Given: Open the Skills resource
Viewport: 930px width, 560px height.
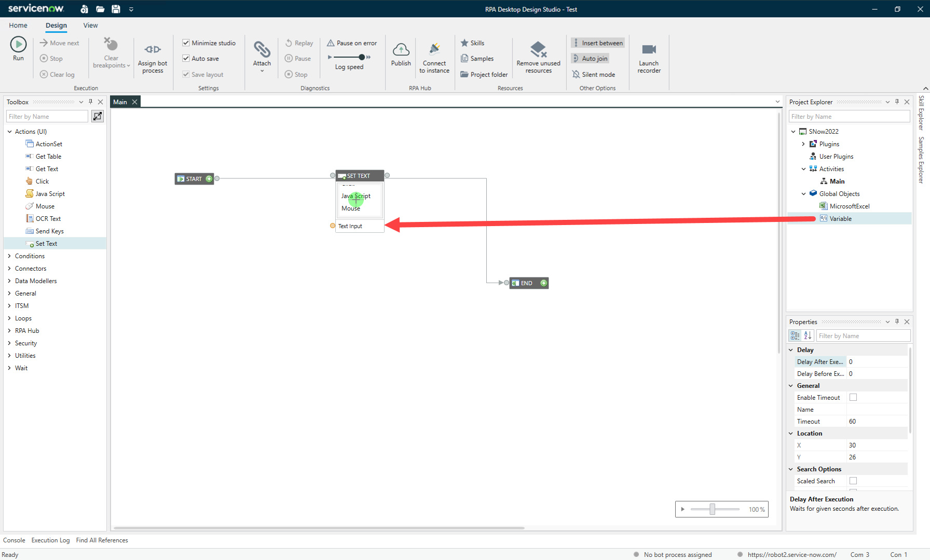Looking at the screenshot, I should pyautogui.click(x=472, y=43).
